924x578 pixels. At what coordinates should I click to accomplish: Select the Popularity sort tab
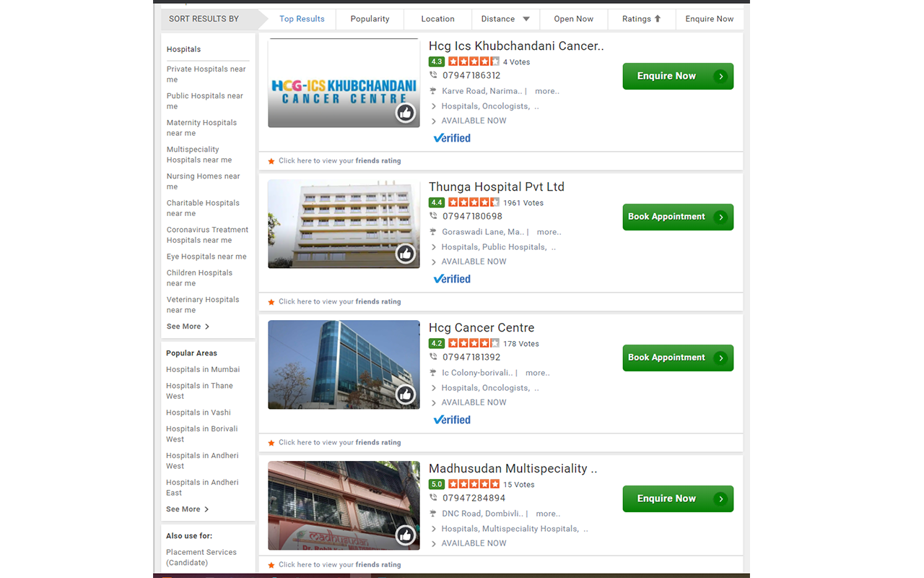(370, 19)
